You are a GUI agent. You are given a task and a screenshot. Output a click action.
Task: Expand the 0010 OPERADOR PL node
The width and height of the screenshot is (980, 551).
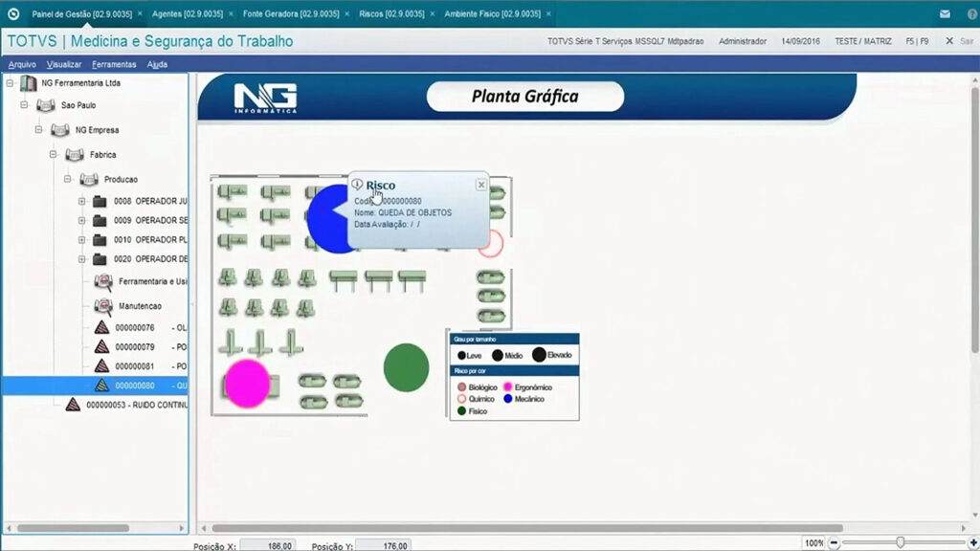(82, 240)
